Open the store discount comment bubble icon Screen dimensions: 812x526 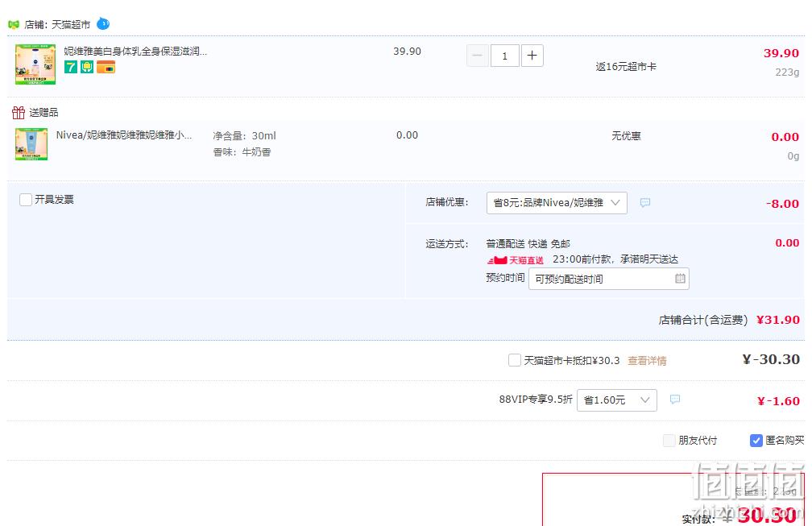click(x=644, y=202)
